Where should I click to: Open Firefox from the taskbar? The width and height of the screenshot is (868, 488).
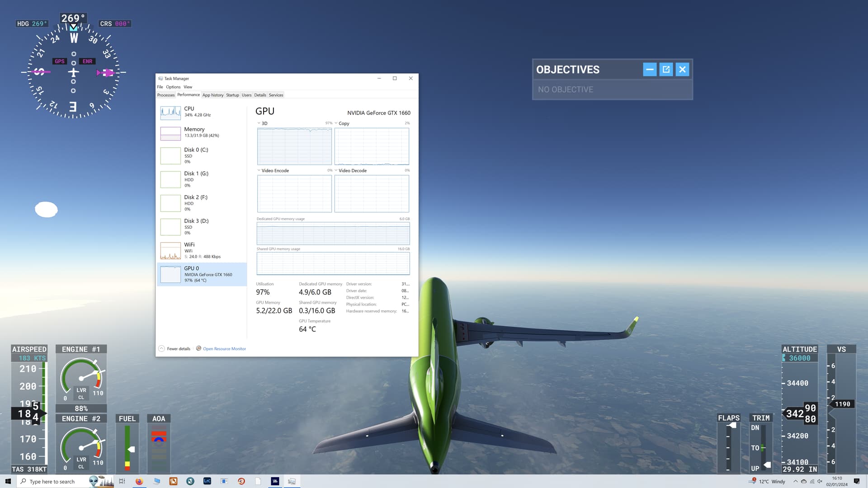[139, 481]
